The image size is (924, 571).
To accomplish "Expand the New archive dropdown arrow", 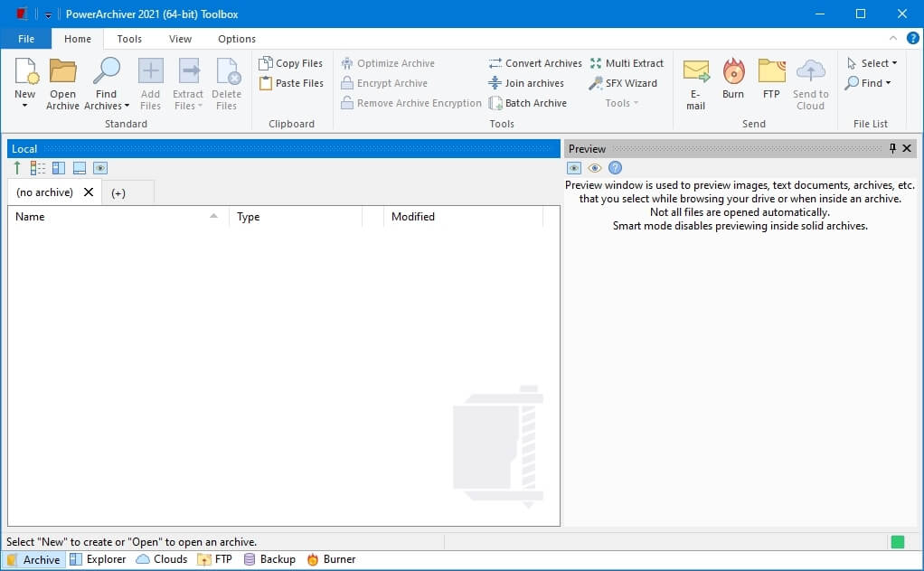I will tap(25, 106).
